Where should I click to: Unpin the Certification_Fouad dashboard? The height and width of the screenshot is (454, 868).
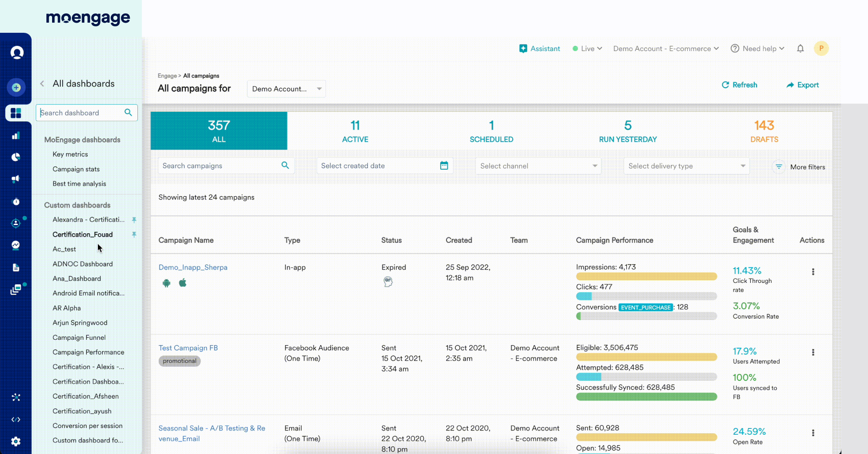pos(134,235)
